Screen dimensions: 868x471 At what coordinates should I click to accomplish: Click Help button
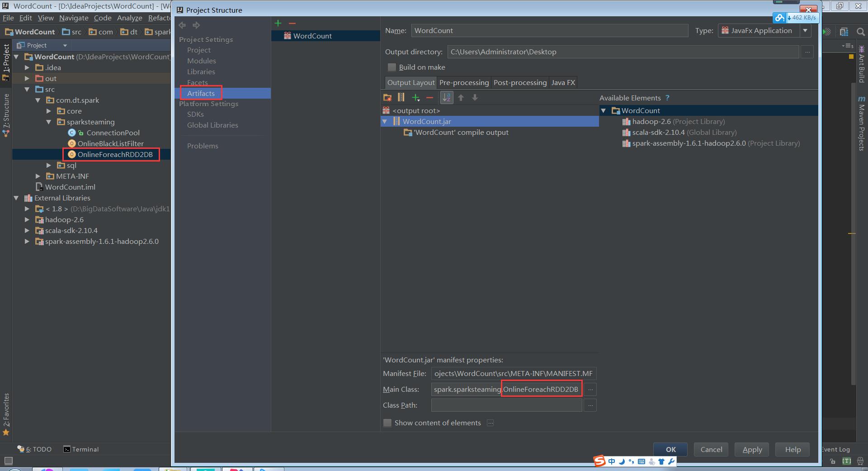tap(793, 450)
